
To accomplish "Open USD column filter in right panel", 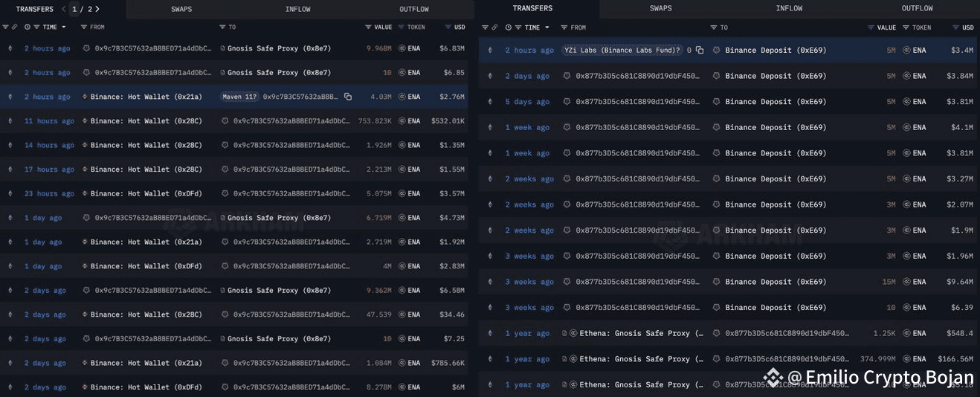I will click(x=955, y=28).
